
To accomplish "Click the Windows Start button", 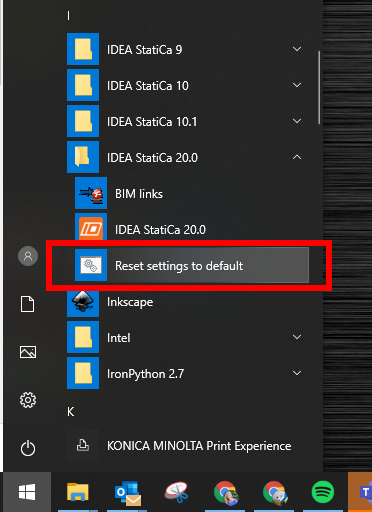I will coord(27,492).
